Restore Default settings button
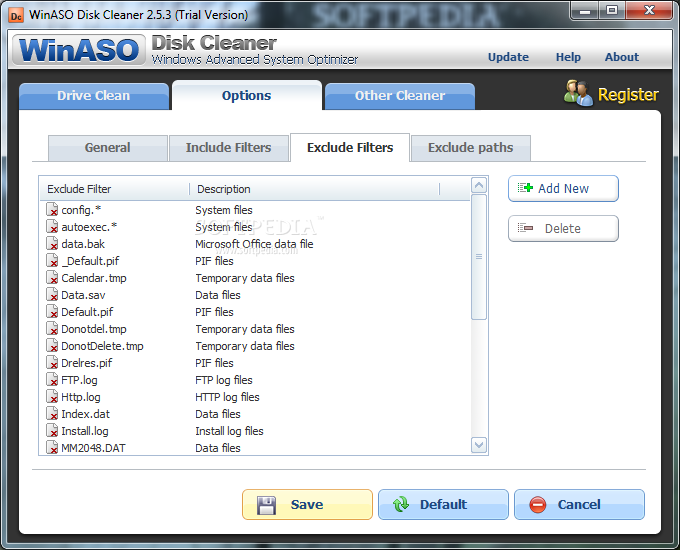This screenshot has width=680, height=550. coord(443,504)
